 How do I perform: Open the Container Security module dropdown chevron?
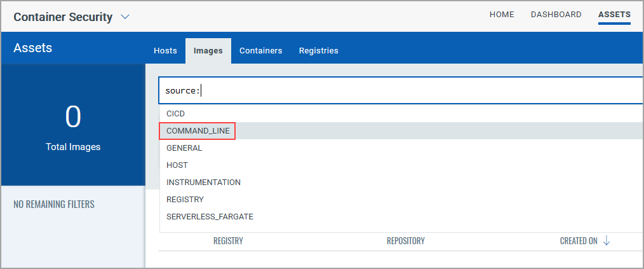125,17
